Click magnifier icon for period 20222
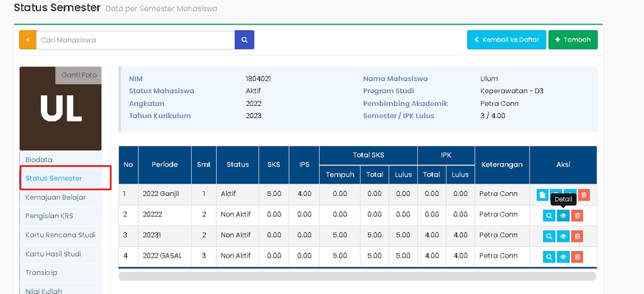644x294 pixels. point(549,215)
